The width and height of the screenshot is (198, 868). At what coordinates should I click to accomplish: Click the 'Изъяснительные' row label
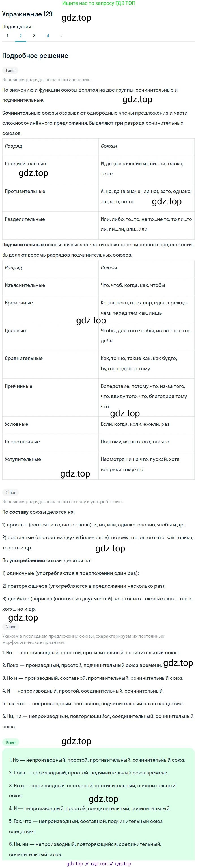tap(25, 285)
